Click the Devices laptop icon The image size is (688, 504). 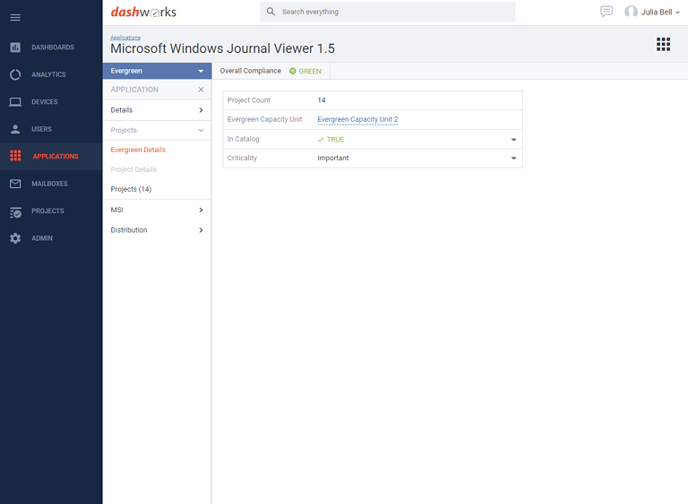[15, 102]
